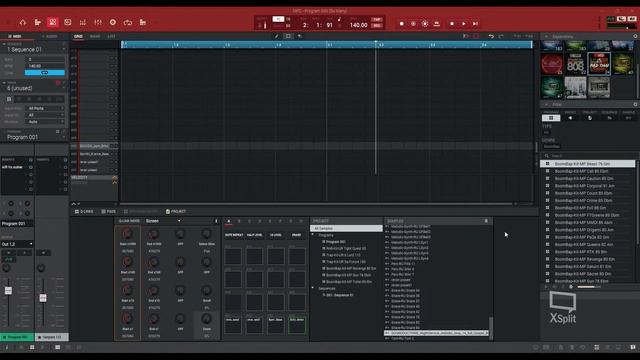The width and height of the screenshot is (640, 360).
Task: Select pad bank A
Action: point(229,221)
